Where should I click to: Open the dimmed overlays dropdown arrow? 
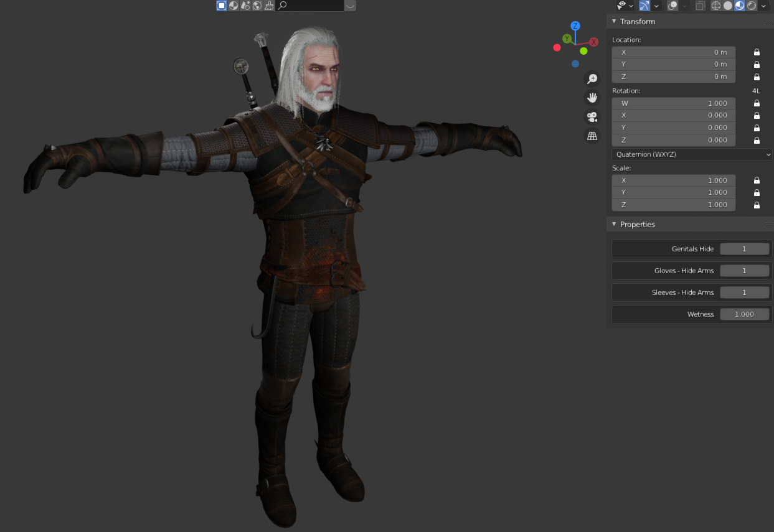(684, 6)
